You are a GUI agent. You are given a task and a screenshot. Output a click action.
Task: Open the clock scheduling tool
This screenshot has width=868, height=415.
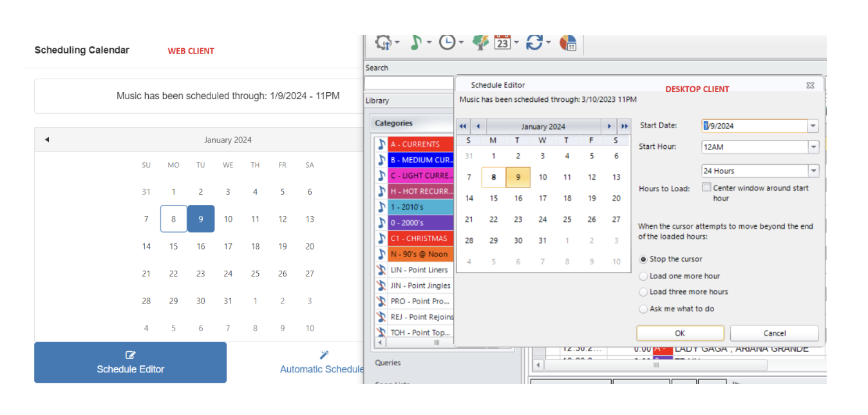(448, 43)
